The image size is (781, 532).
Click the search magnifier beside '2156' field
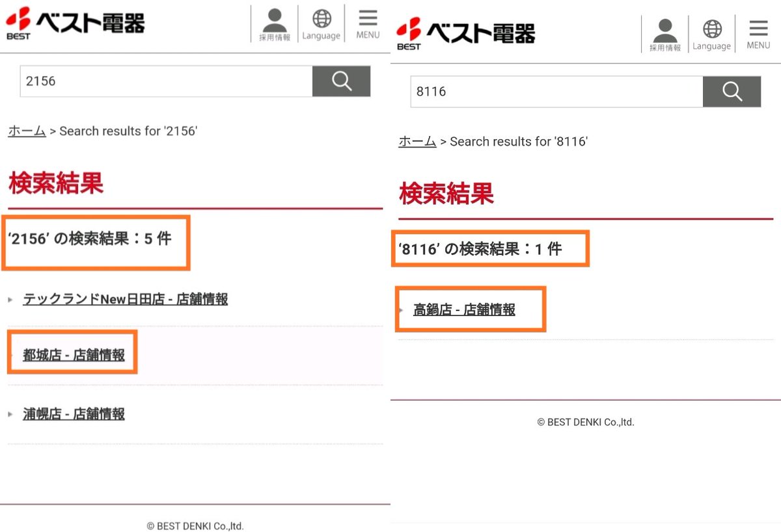[341, 81]
